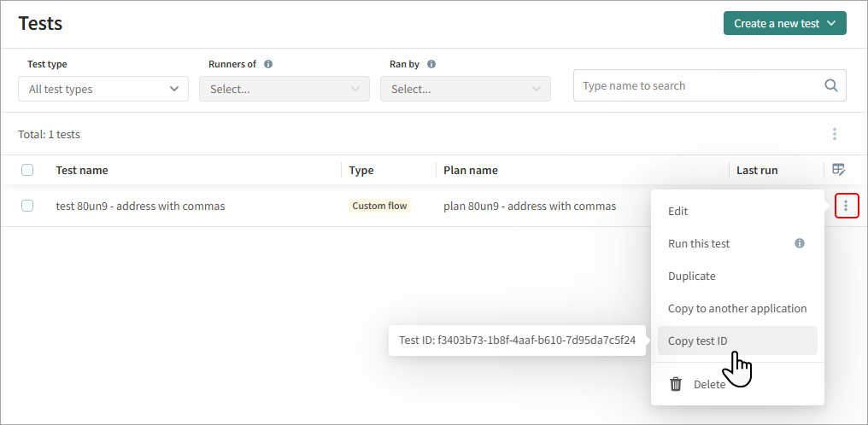
Task: Open the column settings table icon
Action: pyautogui.click(x=838, y=170)
